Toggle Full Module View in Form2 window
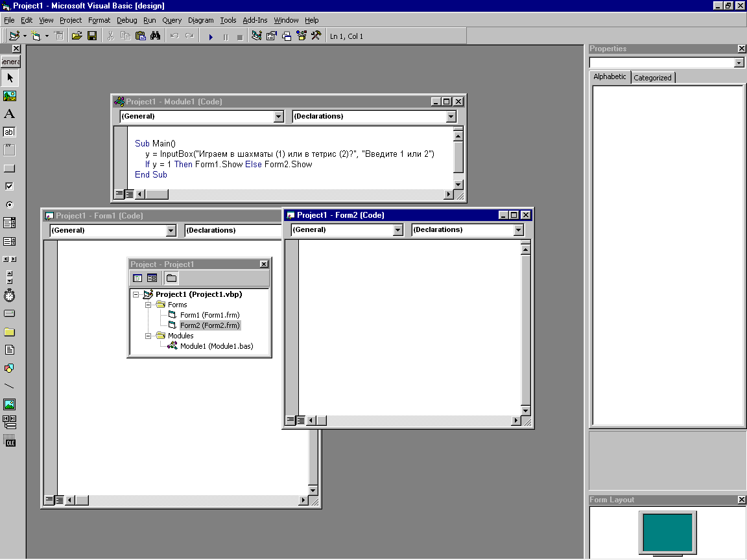 (x=300, y=420)
